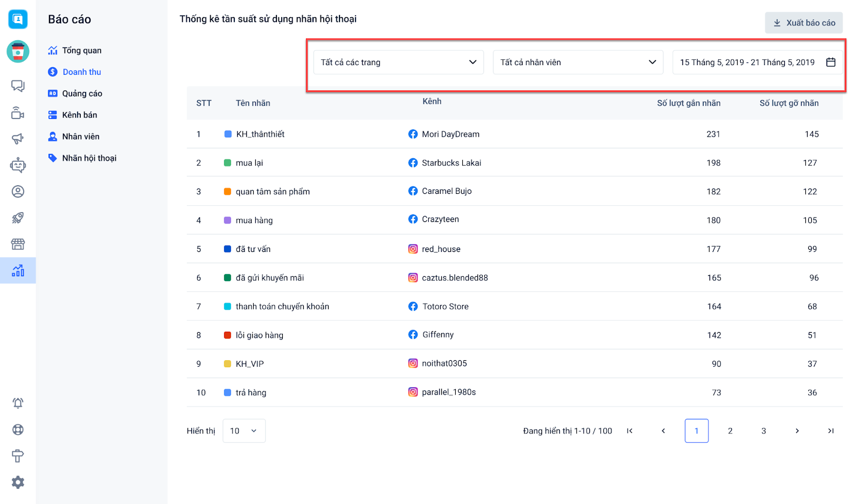862x504 pixels.
Task: Click the megaphone campaign icon in sidebar
Action: click(x=18, y=139)
